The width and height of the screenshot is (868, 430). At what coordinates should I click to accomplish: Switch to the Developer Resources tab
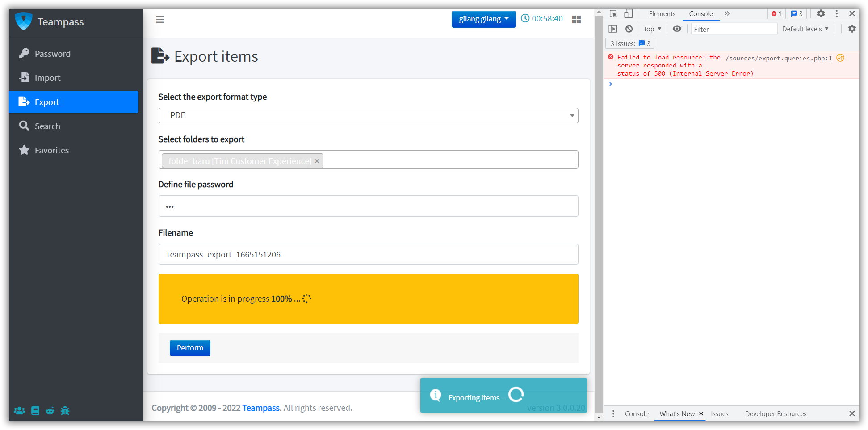(x=776, y=413)
